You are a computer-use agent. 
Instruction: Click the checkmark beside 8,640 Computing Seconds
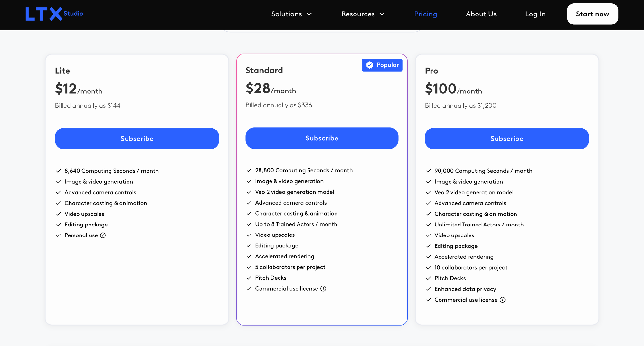tap(59, 171)
